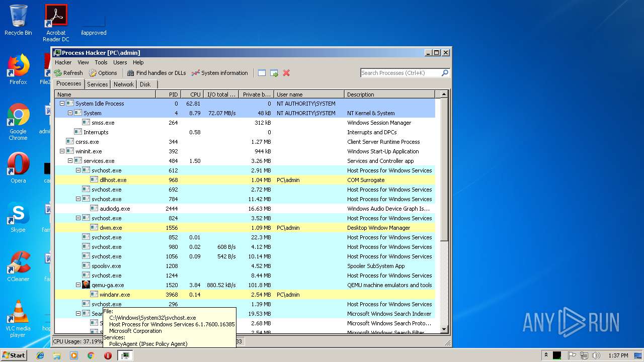644x362 pixels.
Task: Collapse the qemu-ga.exe tree node
Action: [x=78, y=285]
